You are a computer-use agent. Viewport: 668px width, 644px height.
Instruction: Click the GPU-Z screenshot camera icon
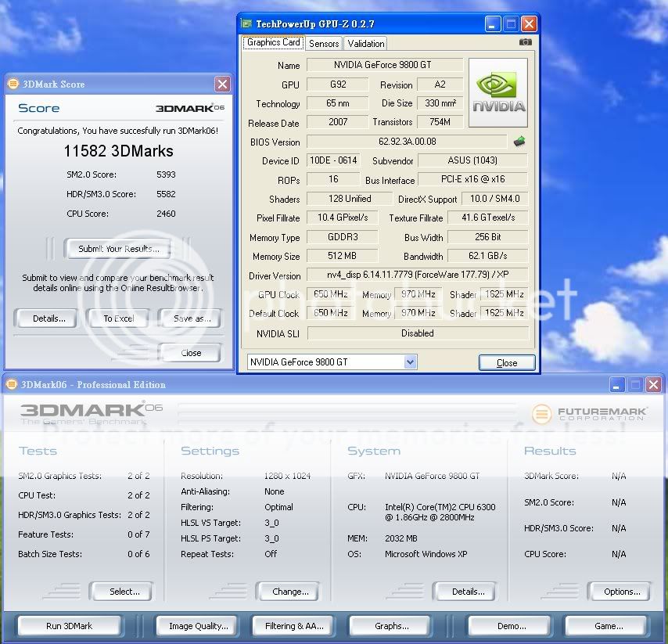tap(526, 42)
